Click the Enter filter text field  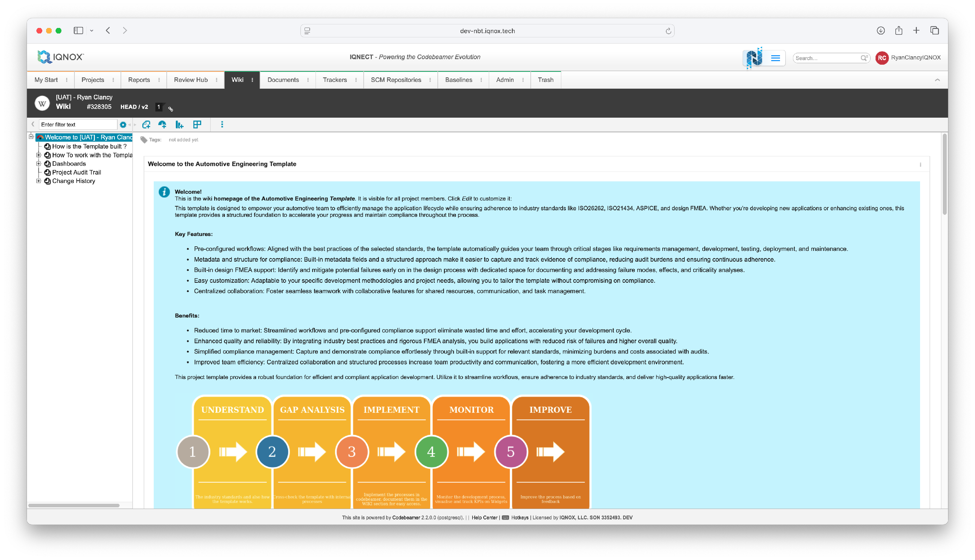pos(78,124)
